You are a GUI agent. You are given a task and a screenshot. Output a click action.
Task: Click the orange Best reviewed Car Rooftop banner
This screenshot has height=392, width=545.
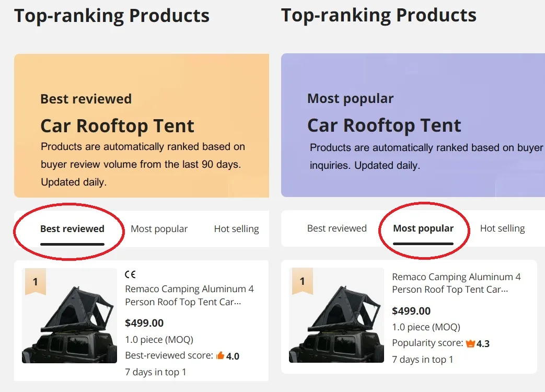tap(142, 125)
